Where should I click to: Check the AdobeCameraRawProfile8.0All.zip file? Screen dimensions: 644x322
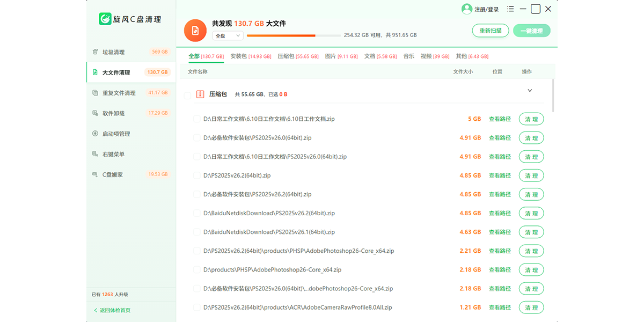click(197, 308)
